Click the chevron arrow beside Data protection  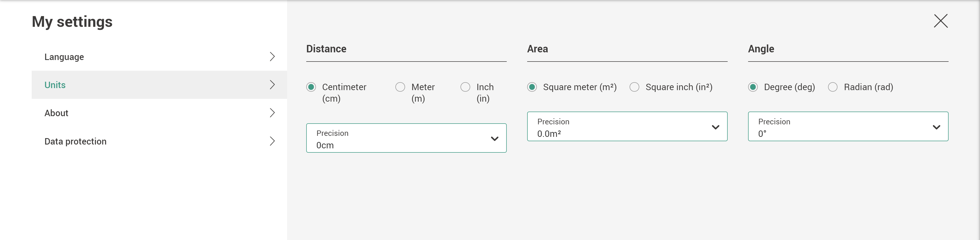[272, 141]
